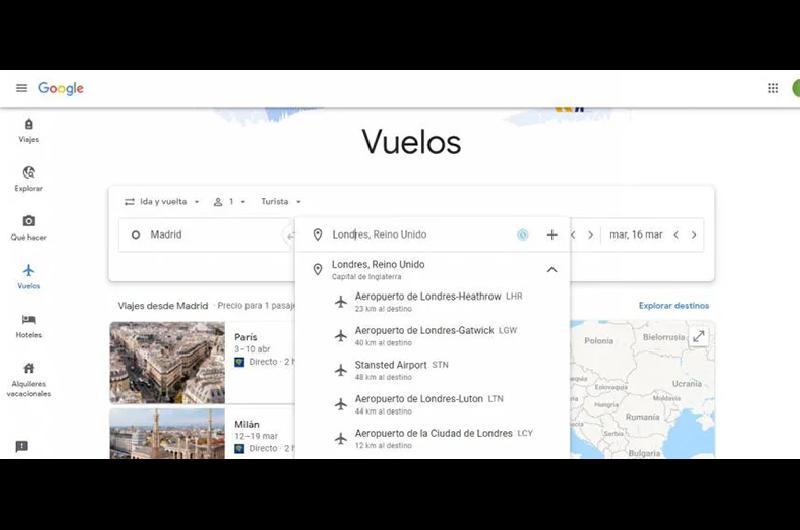Click the plus icon to add destination

click(x=552, y=235)
